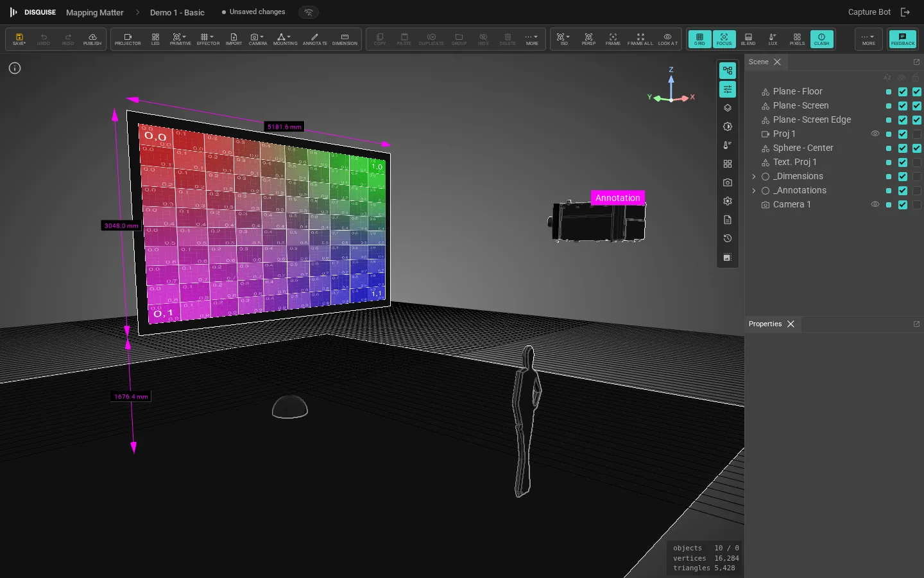Click the teal color swatch beside Sphere - Center
924x578 pixels.
click(x=888, y=148)
